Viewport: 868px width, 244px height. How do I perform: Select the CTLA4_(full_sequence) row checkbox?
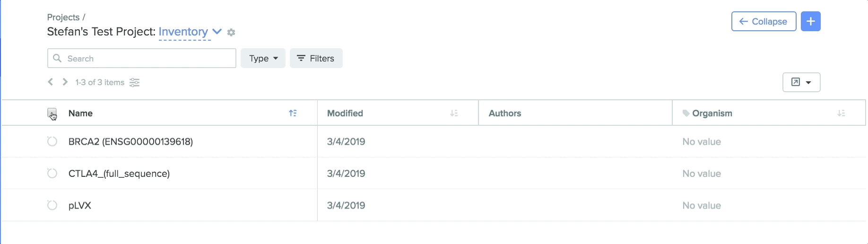point(52,174)
